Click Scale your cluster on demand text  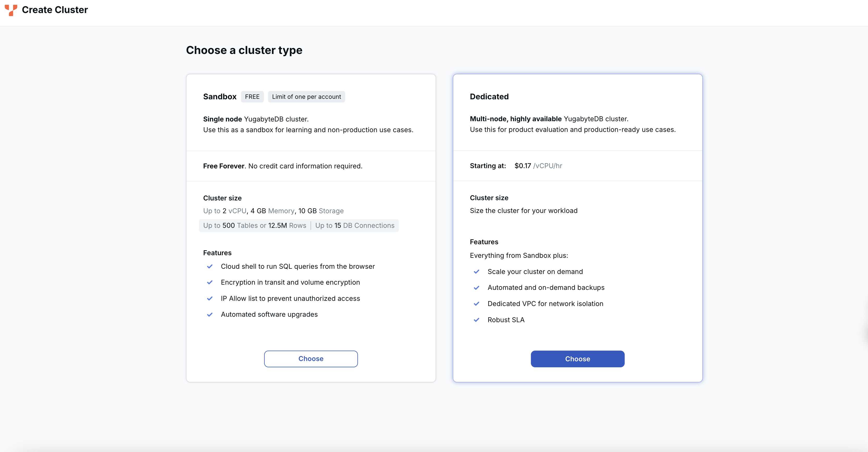pyautogui.click(x=535, y=272)
